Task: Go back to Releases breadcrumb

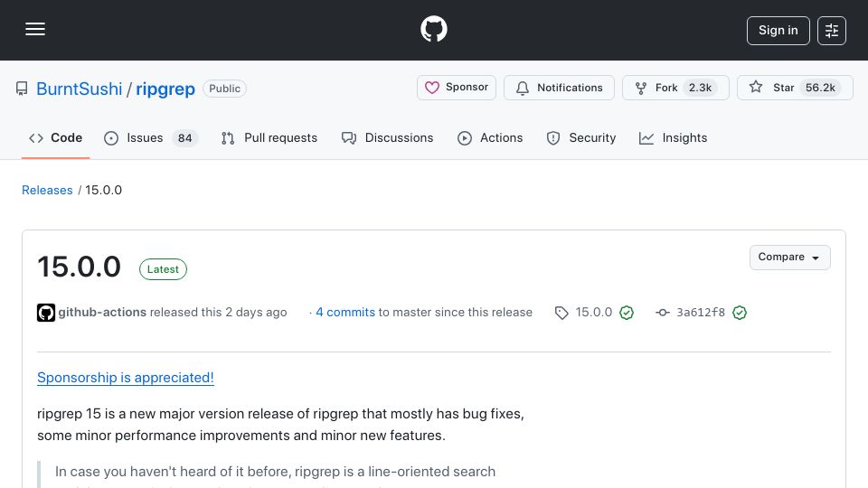Action: (47, 191)
